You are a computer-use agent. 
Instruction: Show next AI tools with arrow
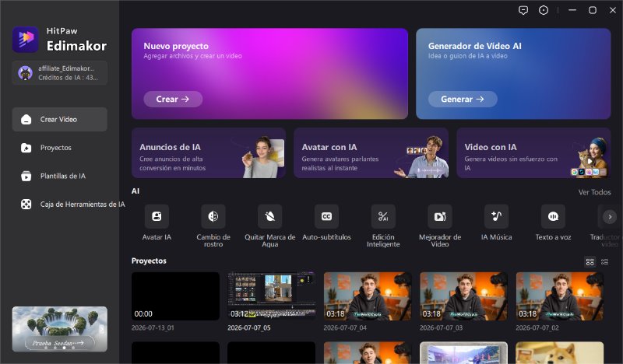[610, 217]
